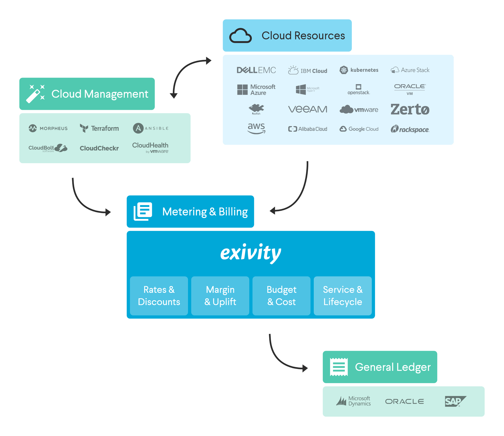Select the Microsoft Azure logo

(x=256, y=90)
